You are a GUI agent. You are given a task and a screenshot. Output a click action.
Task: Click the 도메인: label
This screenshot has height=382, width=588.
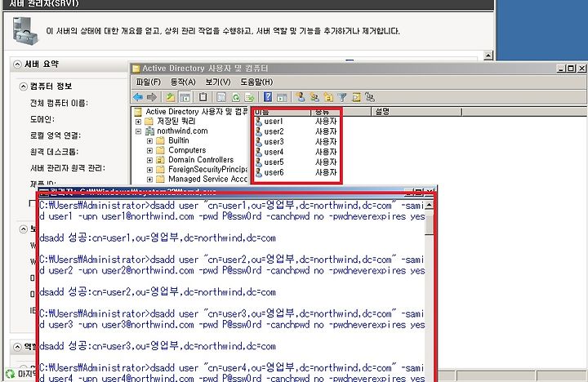click(x=42, y=119)
